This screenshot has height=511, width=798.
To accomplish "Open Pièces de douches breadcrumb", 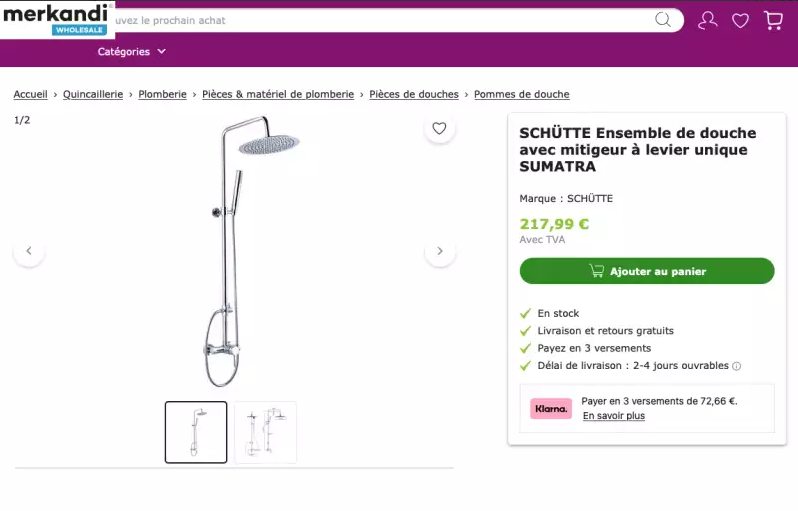I will click(x=414, y=94).
